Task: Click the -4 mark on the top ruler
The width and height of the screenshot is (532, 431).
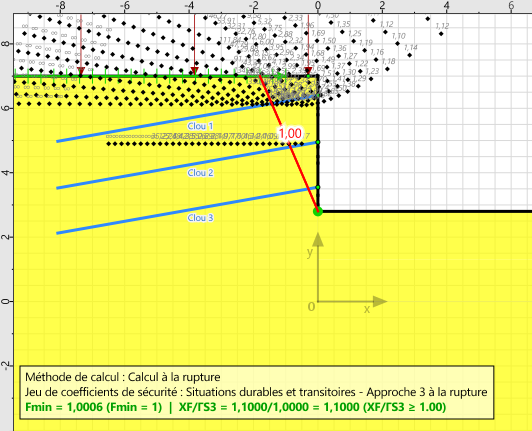Action: pos(190,5)
